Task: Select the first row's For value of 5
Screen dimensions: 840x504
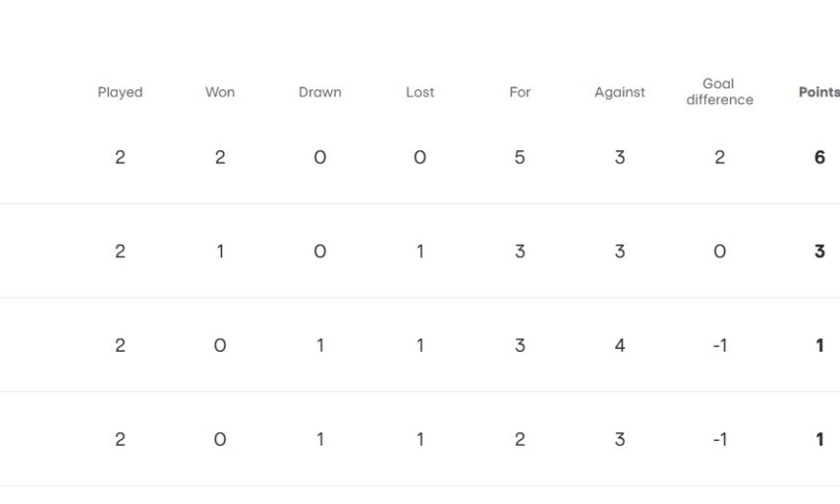Action: [520, 157]
